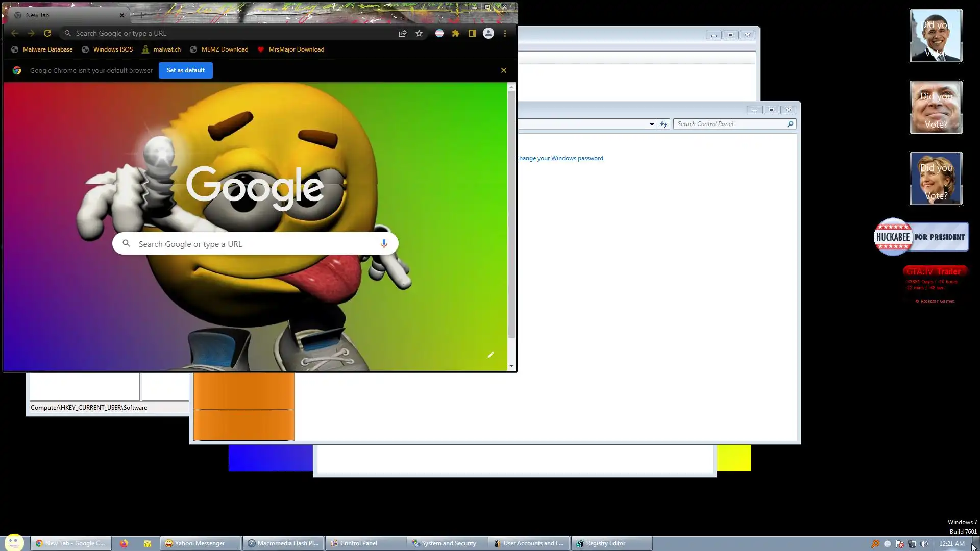Image resolution: width=980 pixels, height=551 pixels.
Task: Bookmark this tab with the star icon
Action: tap(419, 33)
